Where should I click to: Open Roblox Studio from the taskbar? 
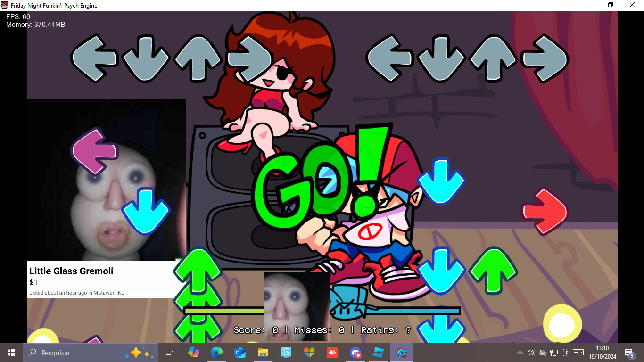tap(379, 353)
